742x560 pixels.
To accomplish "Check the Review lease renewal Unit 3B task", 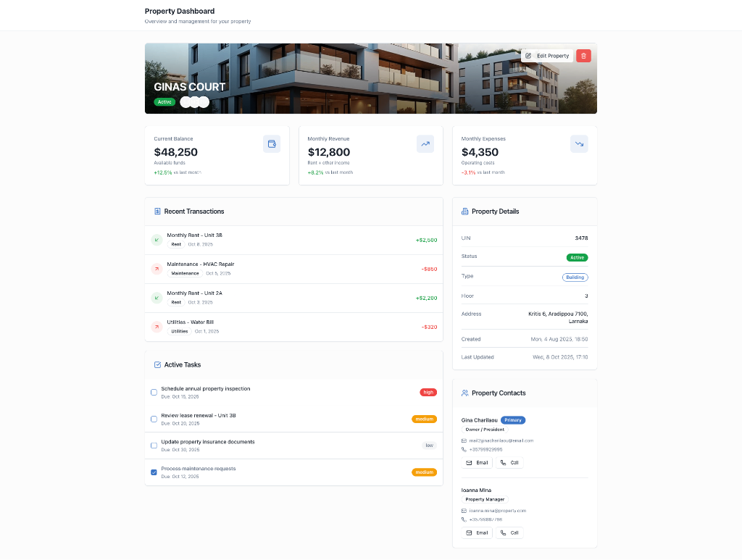I will click(x=154, y=419).
